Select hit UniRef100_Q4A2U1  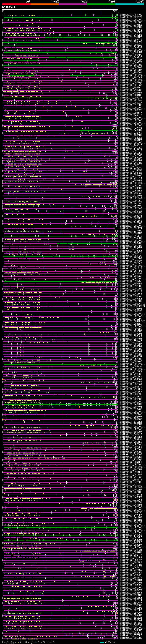pyautogui.click(x=131, y=404)
